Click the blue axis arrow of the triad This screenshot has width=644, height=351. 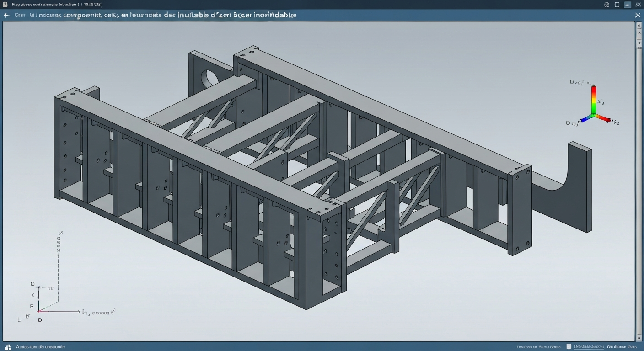tap(585, 119)
